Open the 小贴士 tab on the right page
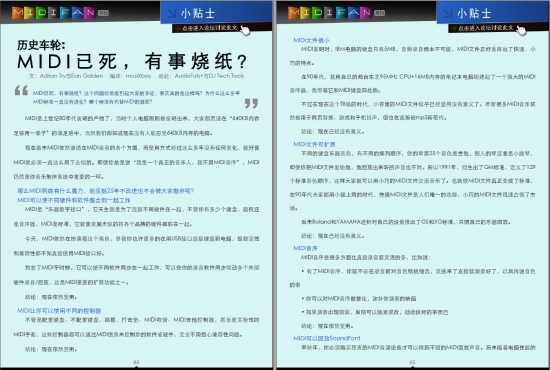Viewport: 550px width, 370px height. coord(492,13)
